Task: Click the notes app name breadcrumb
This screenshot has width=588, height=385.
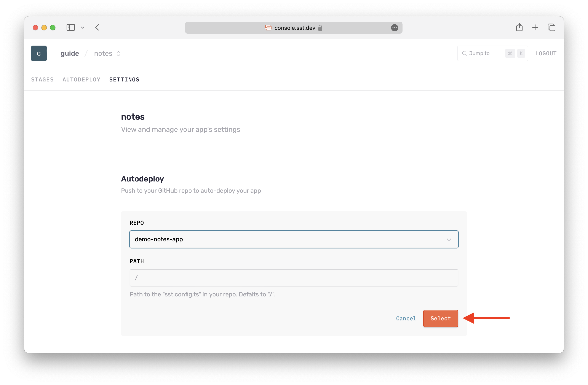Action: [x=103, y=53]
